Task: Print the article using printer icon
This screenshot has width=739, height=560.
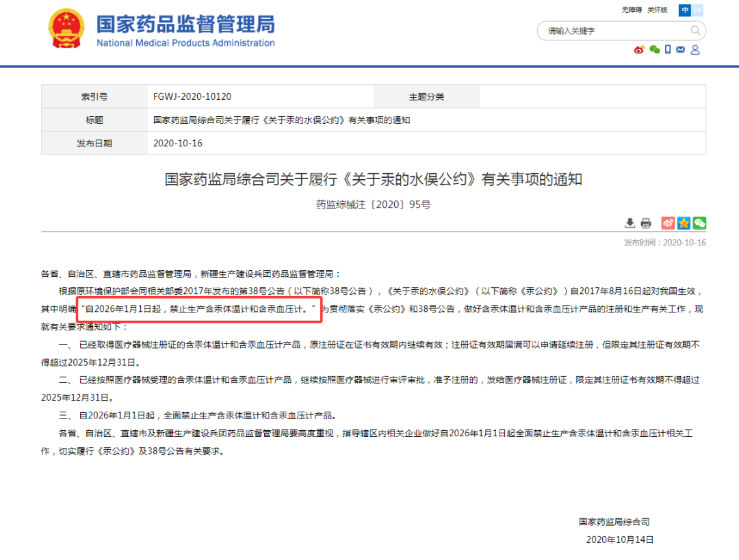Action: coord(645,223)
